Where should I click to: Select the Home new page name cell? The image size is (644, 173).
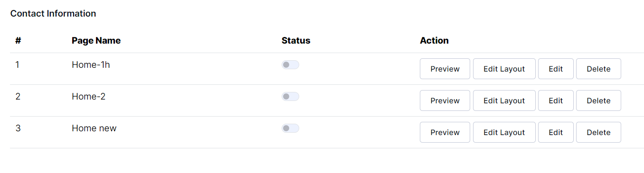click(94, 128)
